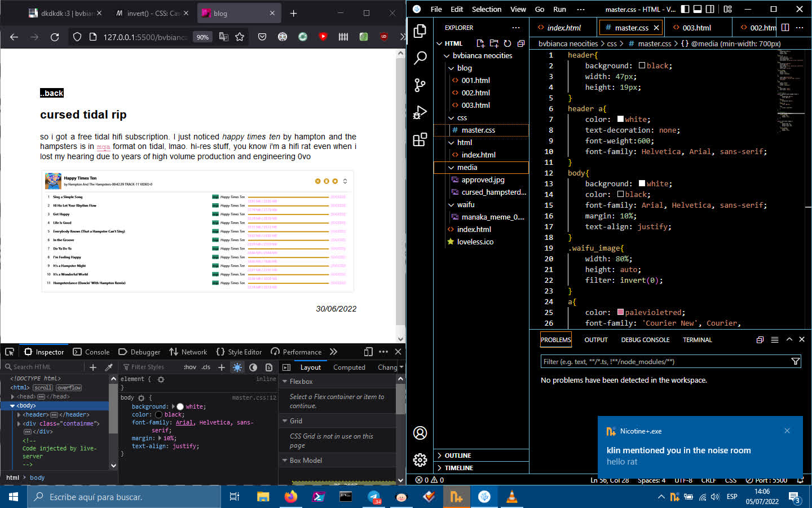Open the VLC taskbar icon
The image size is (812, 508).
coord(511,497)
